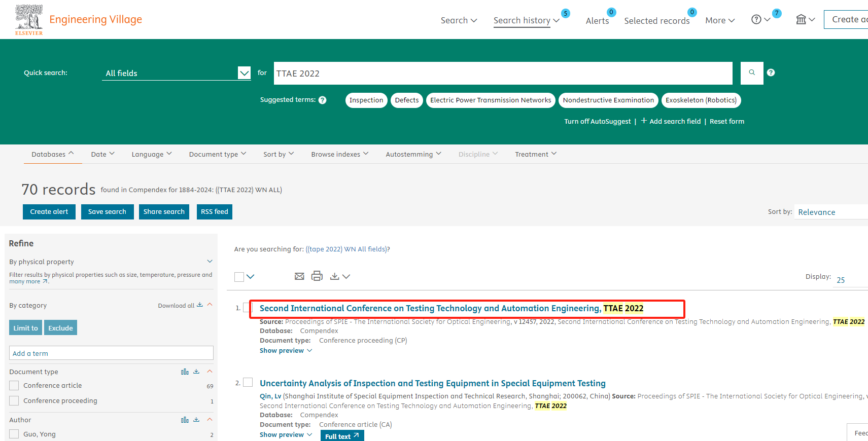Open selection options arrow beside select-all checkbox
Image resolution: width=868 pixels, height=441 pixels.
tap(250, 277)
